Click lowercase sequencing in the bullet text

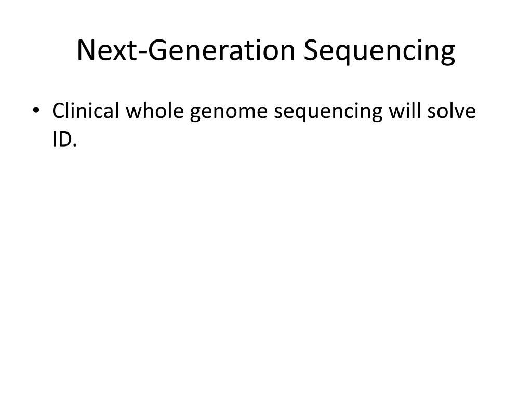[328, 112]
